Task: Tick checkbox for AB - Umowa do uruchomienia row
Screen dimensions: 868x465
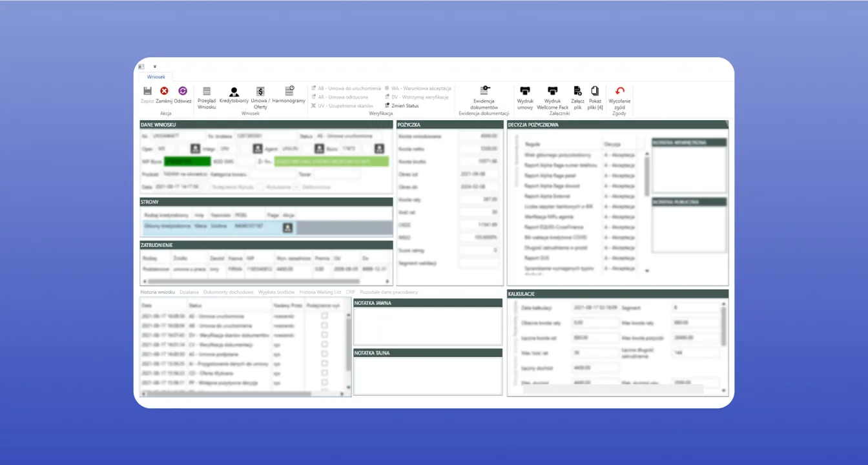Action: (x=324, y=325)
